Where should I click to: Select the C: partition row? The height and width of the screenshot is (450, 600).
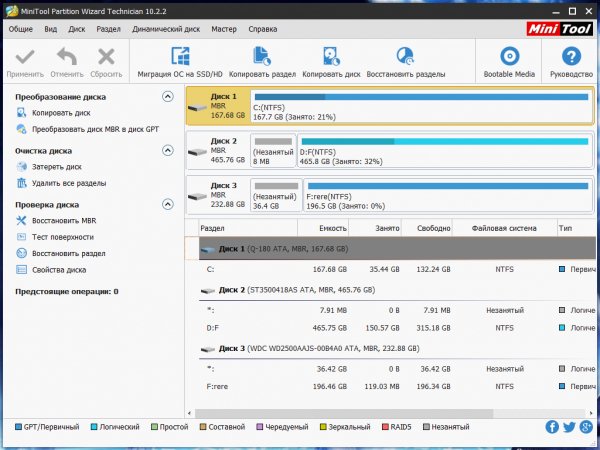tap(397, 269)
